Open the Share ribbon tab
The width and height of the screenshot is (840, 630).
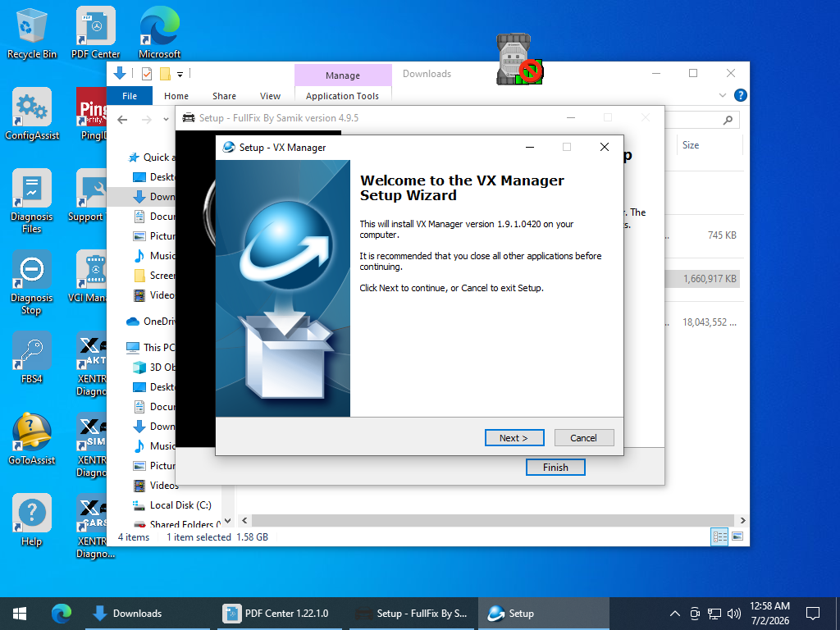click(224, 96)
